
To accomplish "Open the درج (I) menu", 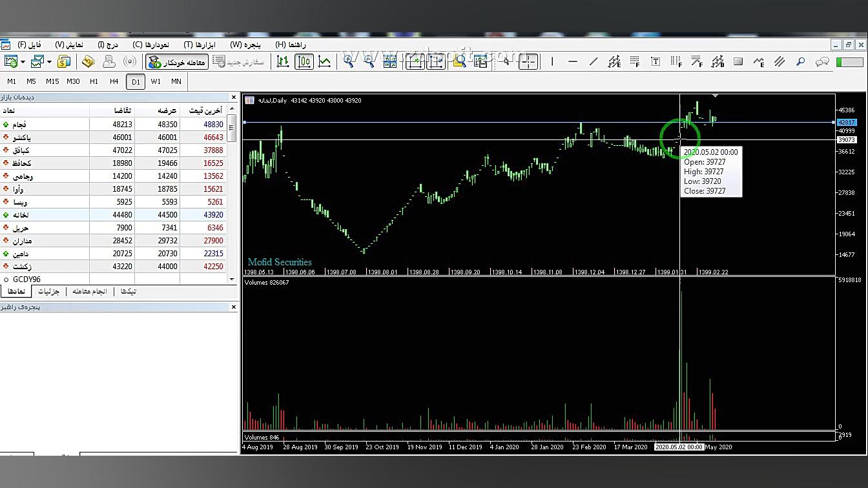I will (x=108, y=45).
